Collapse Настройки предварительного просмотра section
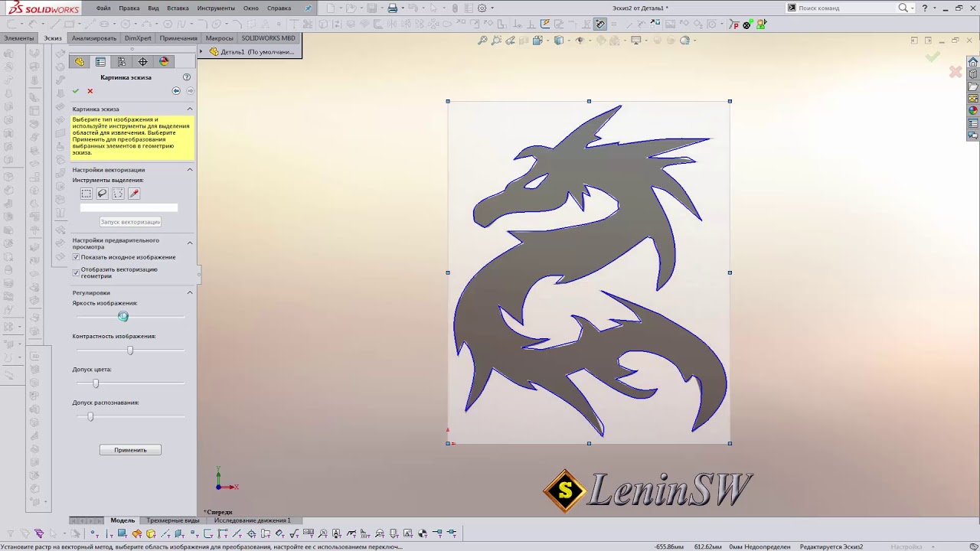This screenshot has height=551, width=980. tap(190, 243)
